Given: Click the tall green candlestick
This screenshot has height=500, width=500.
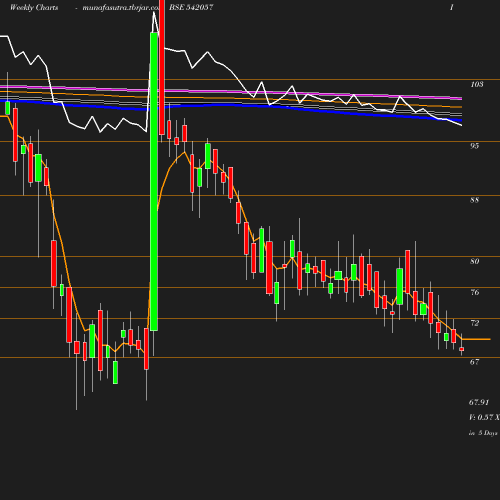Looking at the screenshot, I should [154, 182].
